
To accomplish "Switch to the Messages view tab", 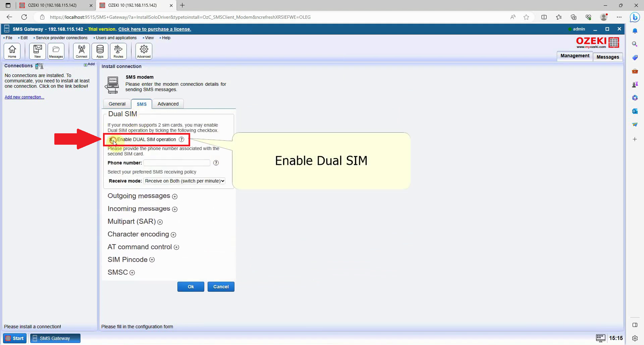I will (x=608, y=57).
